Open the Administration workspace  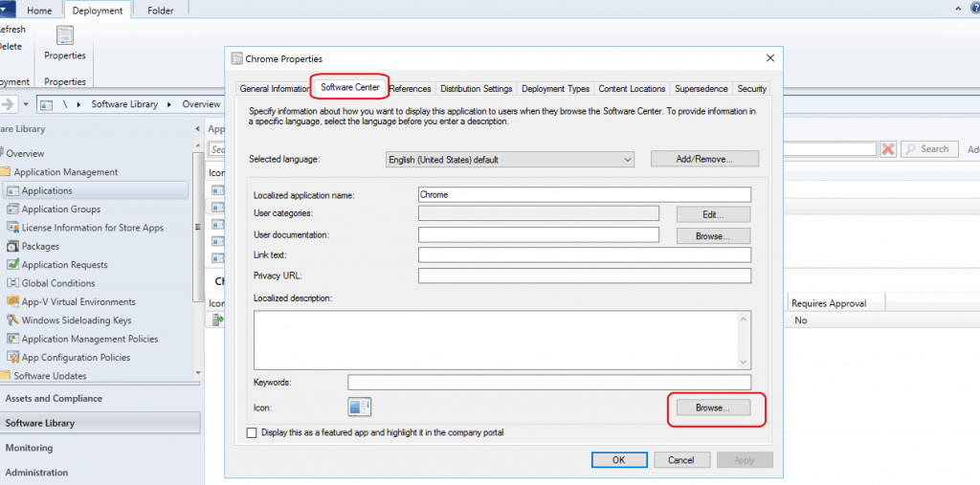[x=100, y=473]
